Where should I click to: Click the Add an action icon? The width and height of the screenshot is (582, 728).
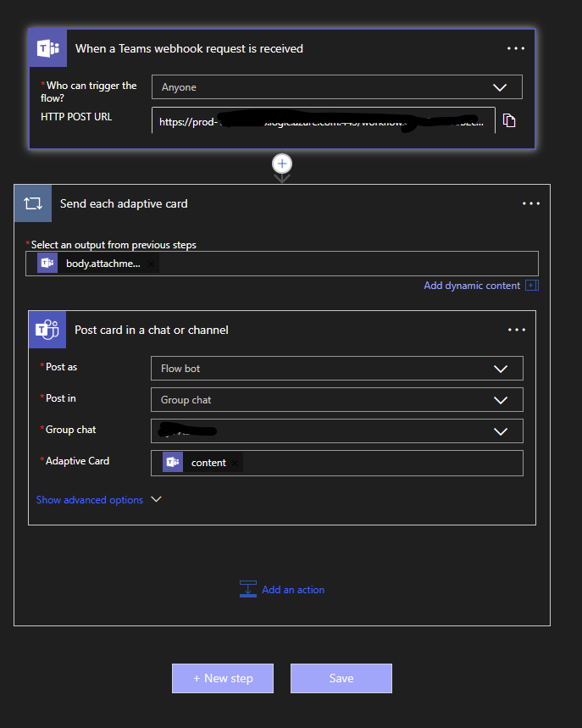click(248, 589)
